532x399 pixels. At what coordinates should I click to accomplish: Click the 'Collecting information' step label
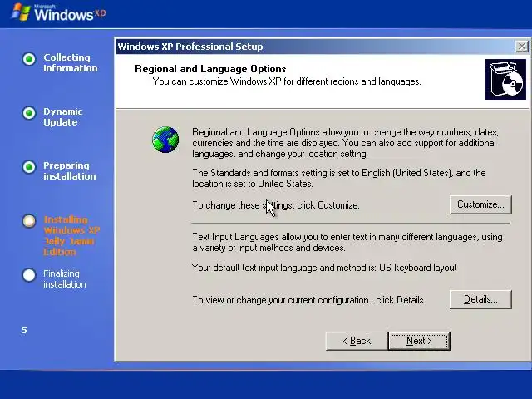(x=70, y=63)
